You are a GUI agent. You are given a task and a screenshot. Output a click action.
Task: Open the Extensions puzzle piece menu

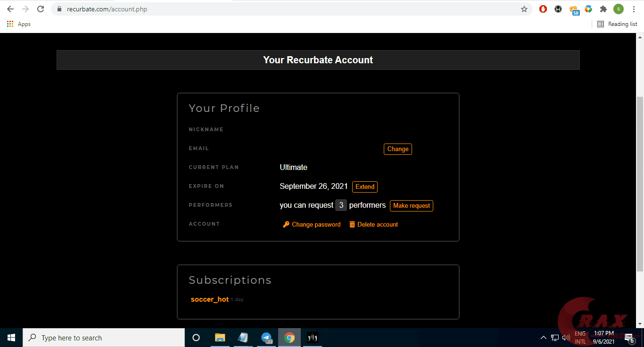pyautogui.click(x=603, y=8)
